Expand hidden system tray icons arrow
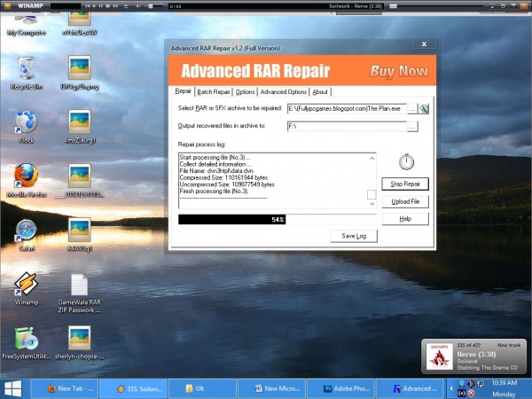This screenshot has height=399, width=532. pyautogui.click(x=451, y=388)
